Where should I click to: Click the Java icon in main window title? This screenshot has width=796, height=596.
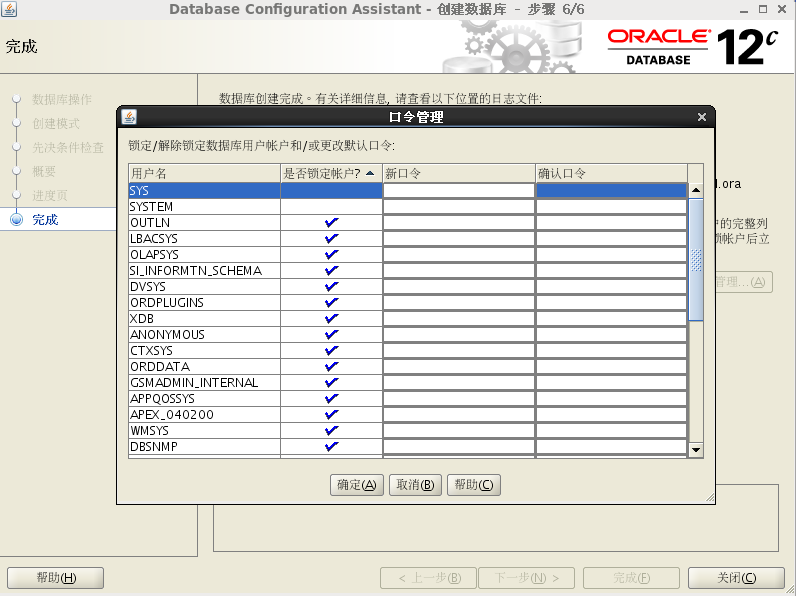tap(9, 9)
